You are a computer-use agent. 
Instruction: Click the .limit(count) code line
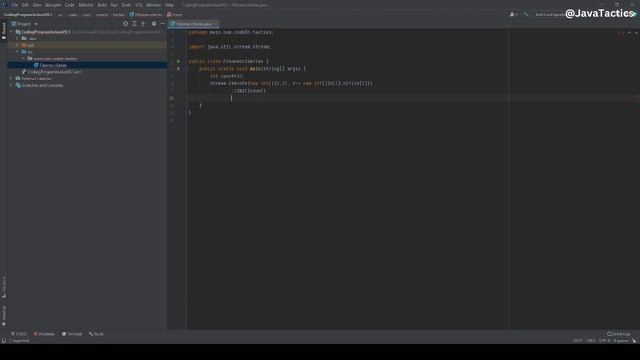pyautogui.click(x=250, y=91)
